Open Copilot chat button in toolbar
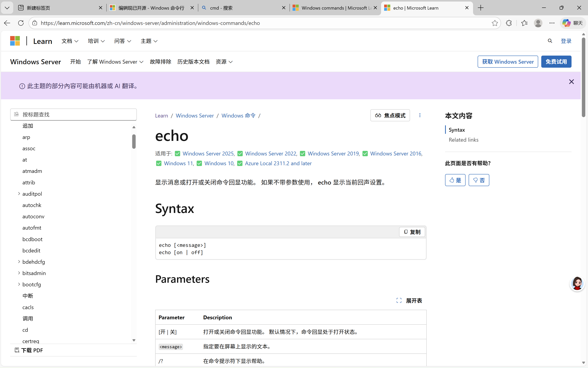The width and height of the screenshot is (588, 368). 573,23
